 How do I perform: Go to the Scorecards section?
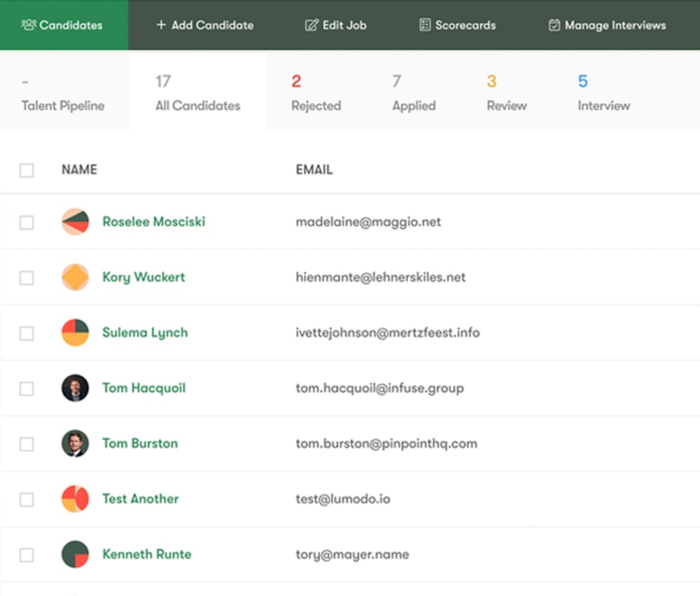[x=458, y=25]
